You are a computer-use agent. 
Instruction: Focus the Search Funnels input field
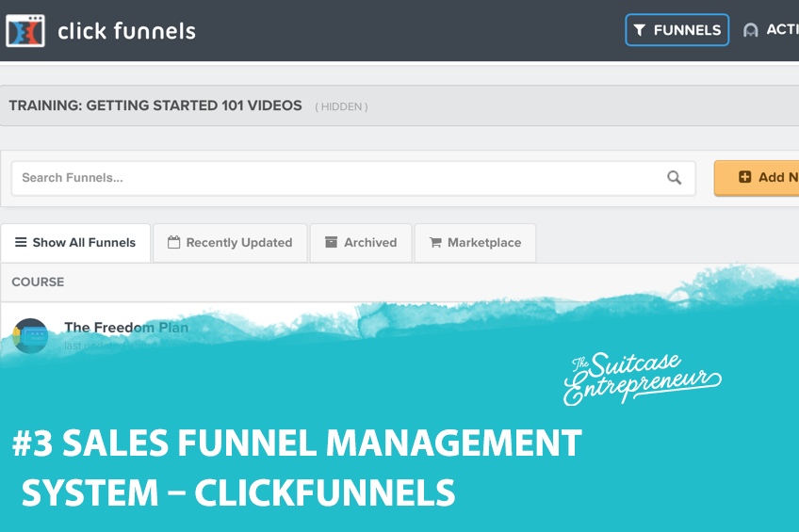coord(353,178)
